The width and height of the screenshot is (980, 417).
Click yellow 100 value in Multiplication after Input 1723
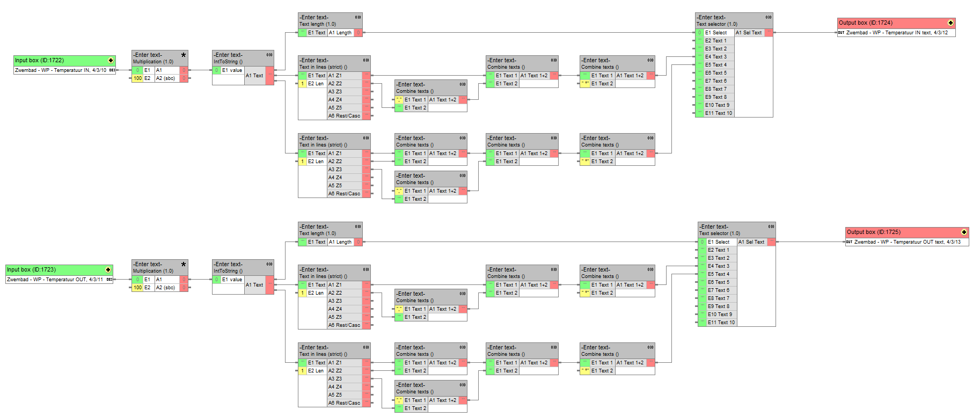(x=137, y=288)
